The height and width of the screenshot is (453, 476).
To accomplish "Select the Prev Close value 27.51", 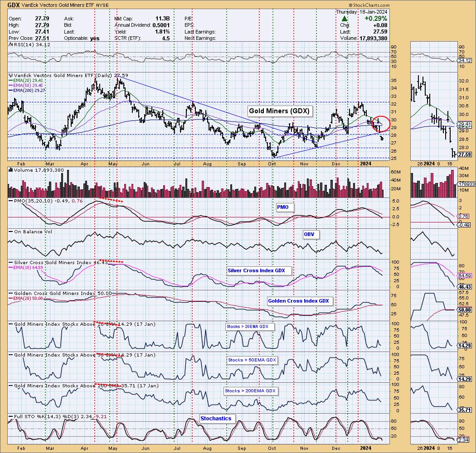I will point(42,38).
